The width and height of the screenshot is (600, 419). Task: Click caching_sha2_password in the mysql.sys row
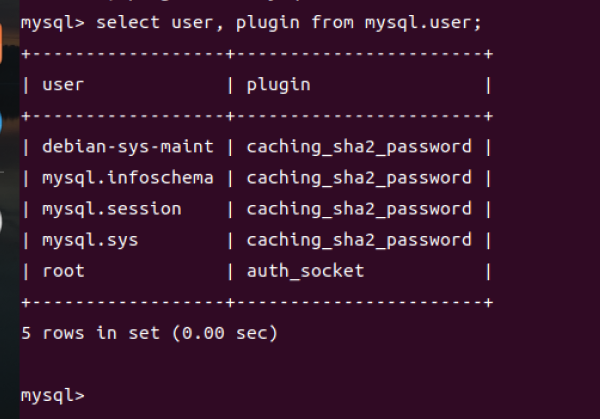[x=358, y=240]
